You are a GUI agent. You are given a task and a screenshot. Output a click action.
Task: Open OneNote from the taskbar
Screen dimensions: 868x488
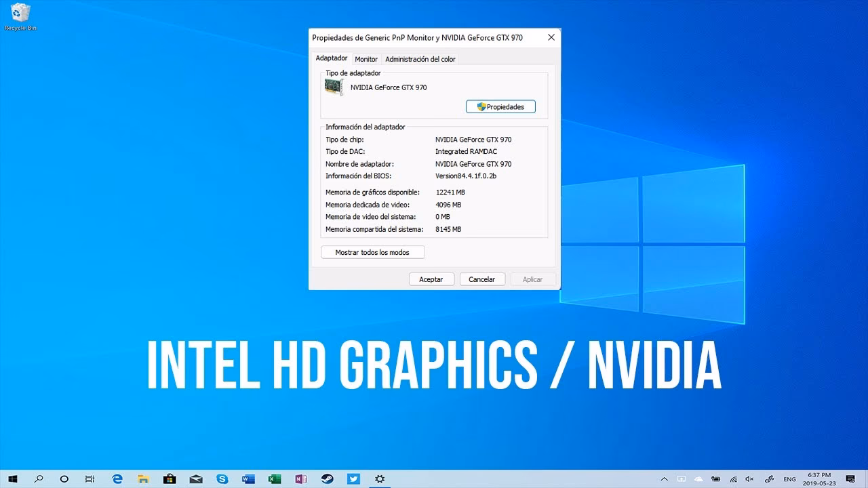[x=301, y=479]
